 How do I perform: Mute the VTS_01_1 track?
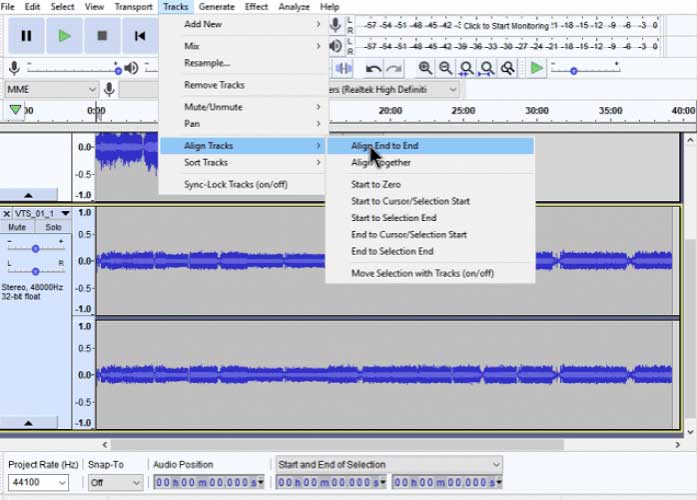click(17, 228)
